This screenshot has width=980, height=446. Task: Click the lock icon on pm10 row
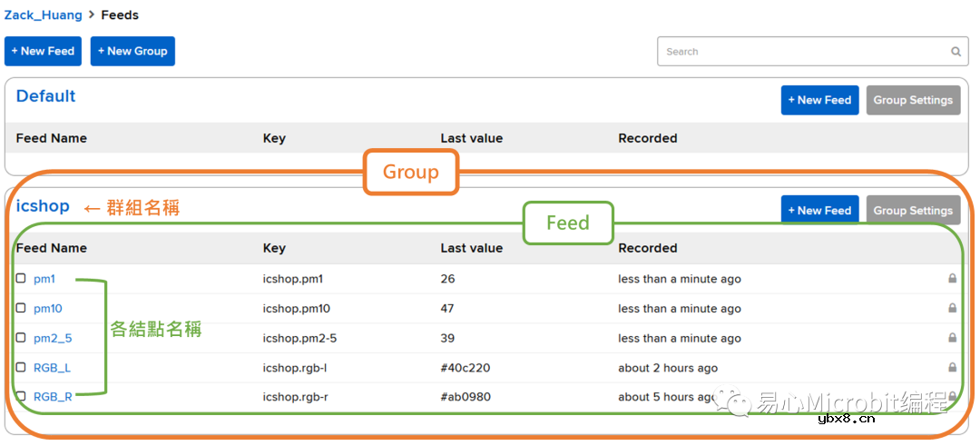952,309
